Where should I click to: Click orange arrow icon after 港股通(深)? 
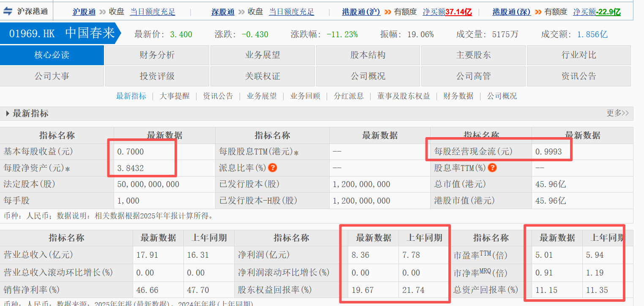pyautogui.click(x=538, y=12)
